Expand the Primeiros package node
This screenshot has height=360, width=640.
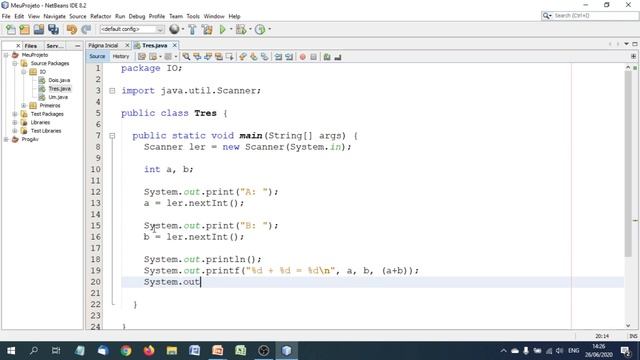coord(24,105)
